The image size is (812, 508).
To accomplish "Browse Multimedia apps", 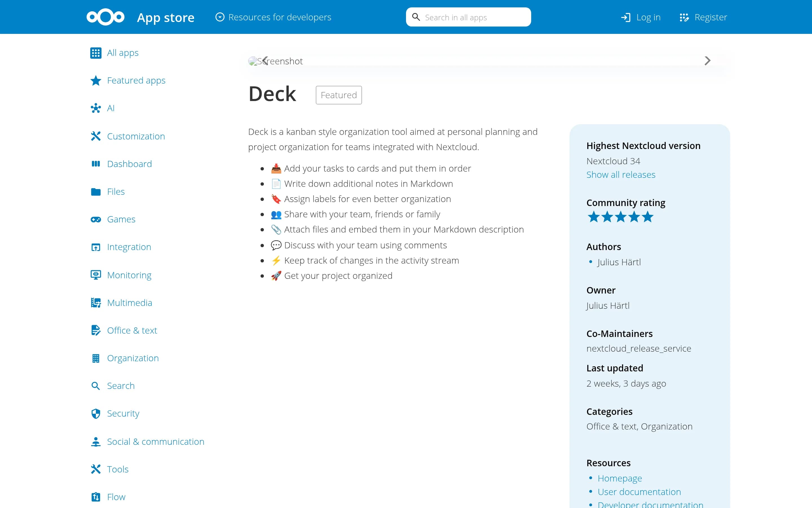I will 129,303.
